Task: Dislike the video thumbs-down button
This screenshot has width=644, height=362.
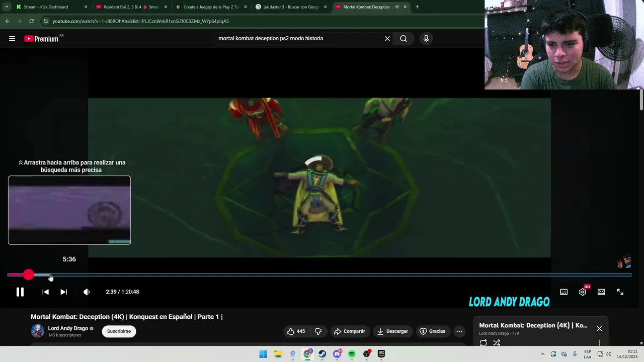Action: click(x=318, y=331)
